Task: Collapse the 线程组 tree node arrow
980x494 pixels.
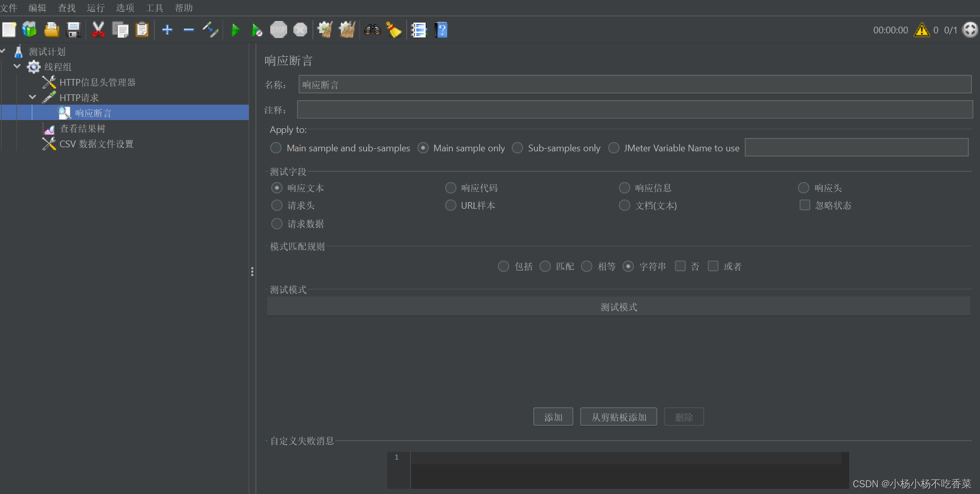Action: click(x=17, y=66)
